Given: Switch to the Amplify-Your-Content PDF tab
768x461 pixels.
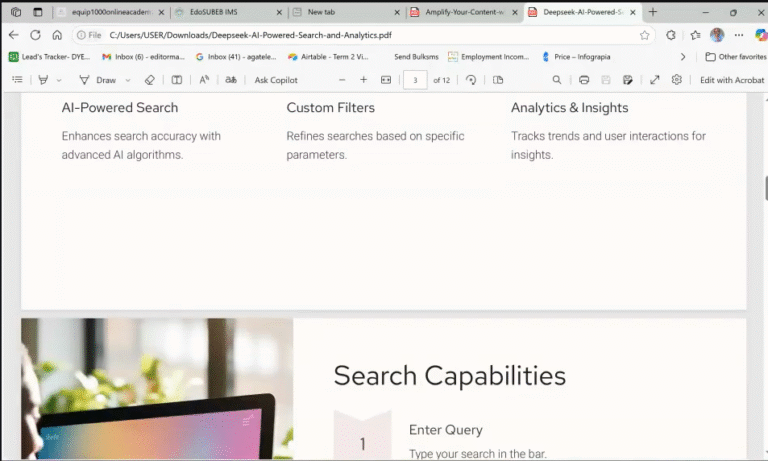Looking at the screenshot, I should click(x=463, y=12).
